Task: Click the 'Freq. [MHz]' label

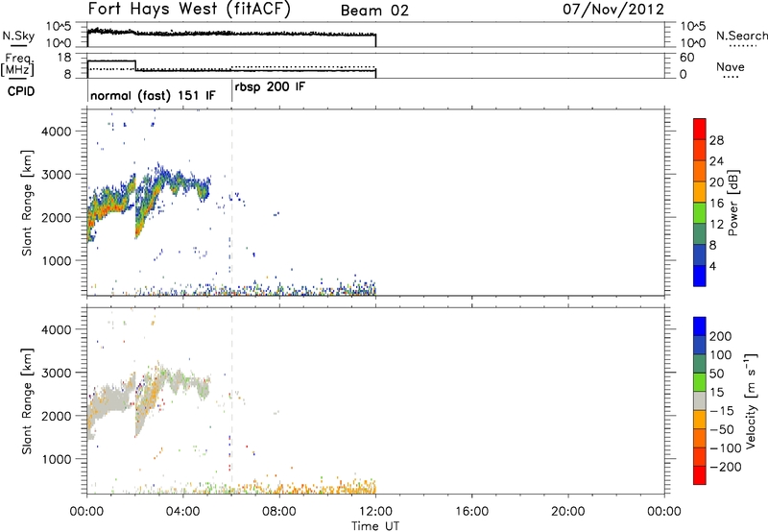Action: [17, 65]
